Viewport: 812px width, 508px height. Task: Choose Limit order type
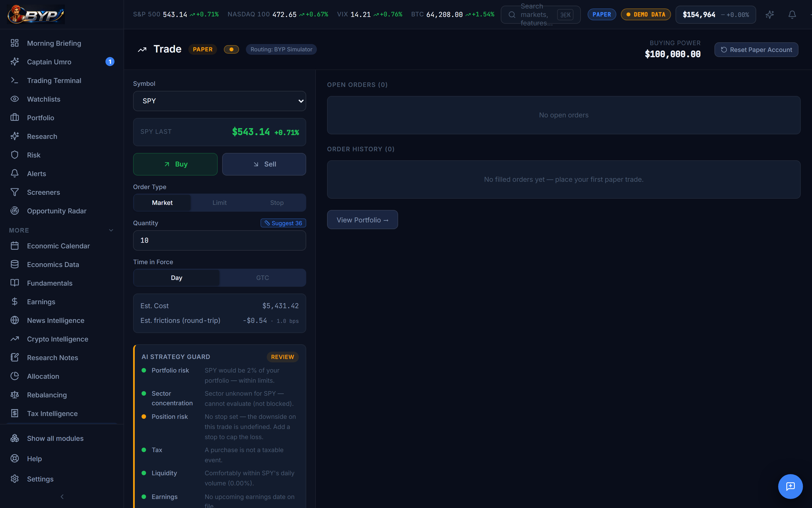click(219, 203)
